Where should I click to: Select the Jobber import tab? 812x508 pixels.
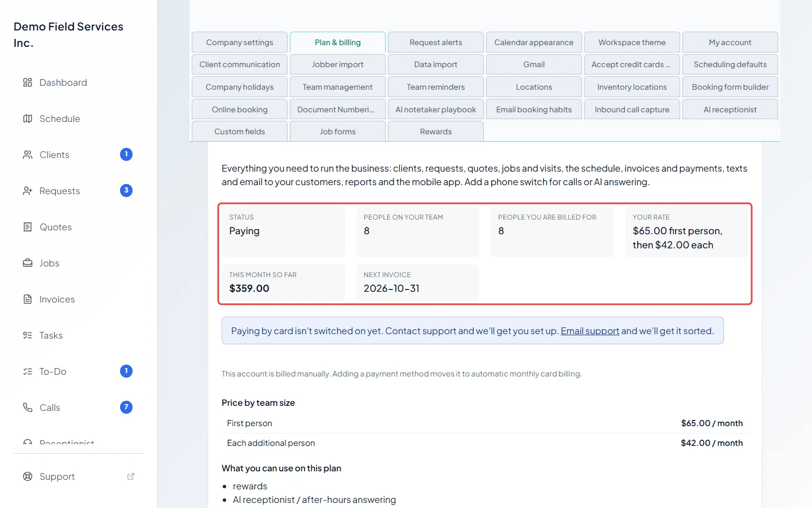click(338, 64)
